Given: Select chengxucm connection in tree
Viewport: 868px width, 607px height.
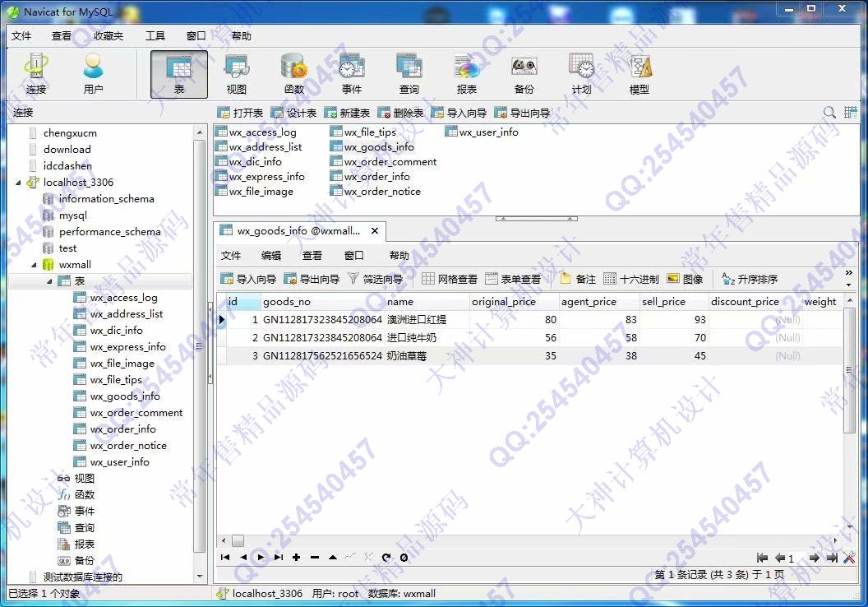Looking at the screenshot, I should (70, 133).
